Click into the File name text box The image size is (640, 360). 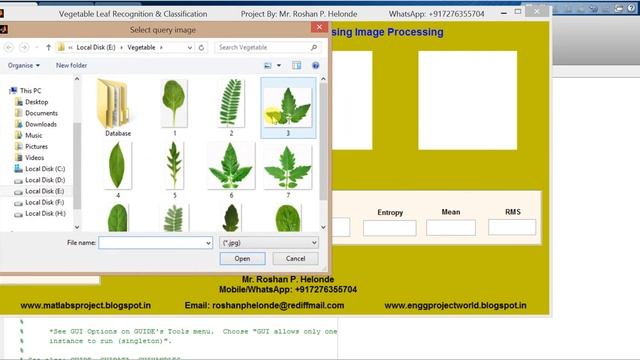click(152, 243)
